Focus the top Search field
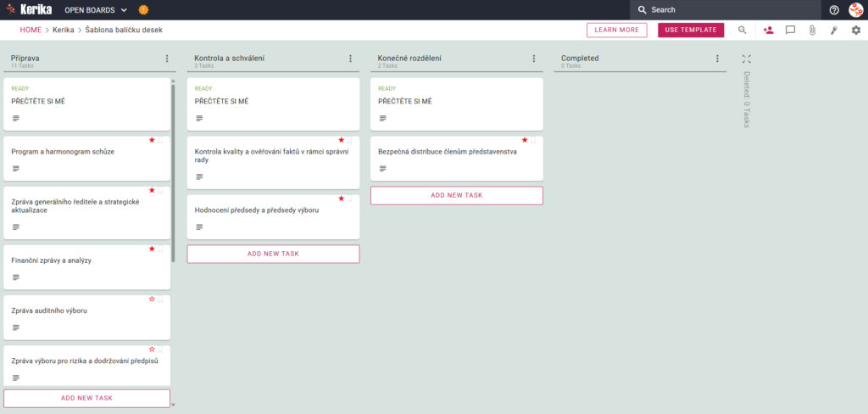 [x=726, y=10]
